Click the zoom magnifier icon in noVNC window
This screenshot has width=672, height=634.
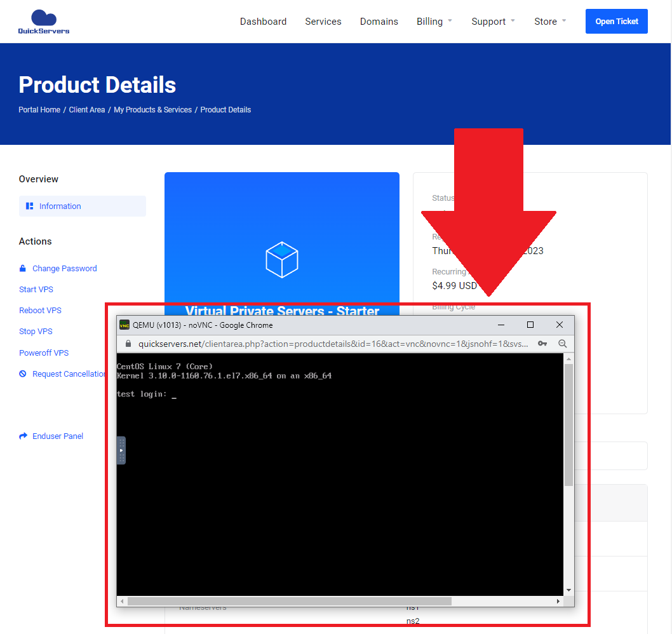coord(563,344)
